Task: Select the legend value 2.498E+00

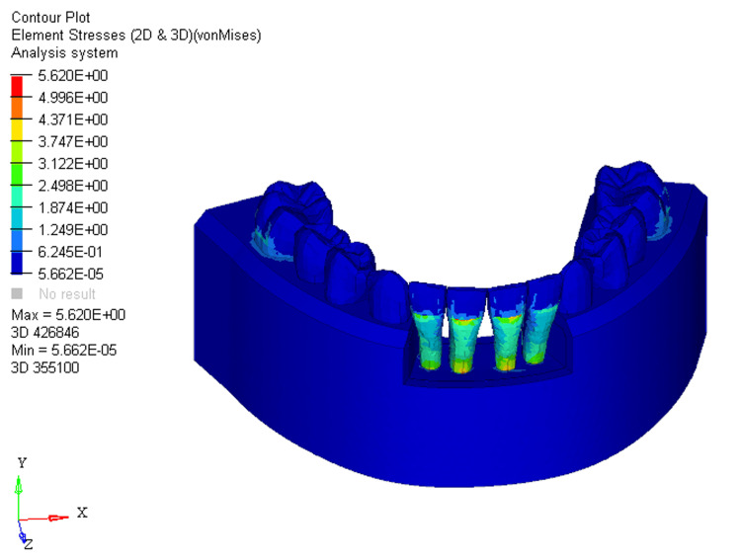Action: click(x=73, y=186)
